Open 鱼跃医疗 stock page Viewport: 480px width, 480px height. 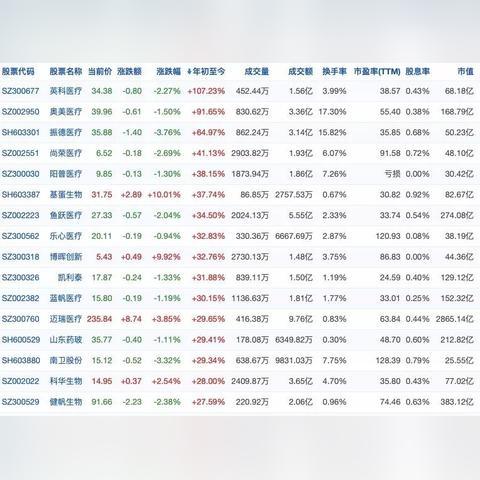(x=66, y=215)
